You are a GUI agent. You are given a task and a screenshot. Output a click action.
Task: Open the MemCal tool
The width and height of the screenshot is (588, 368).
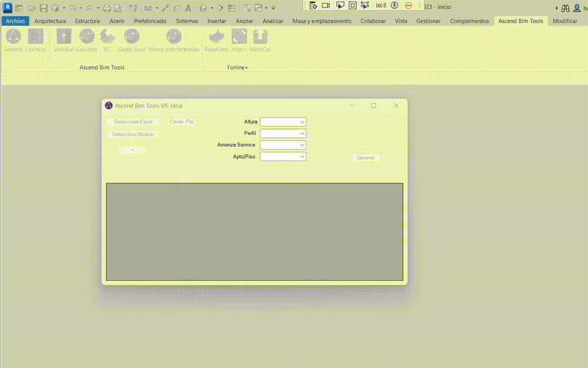(260, 40)
